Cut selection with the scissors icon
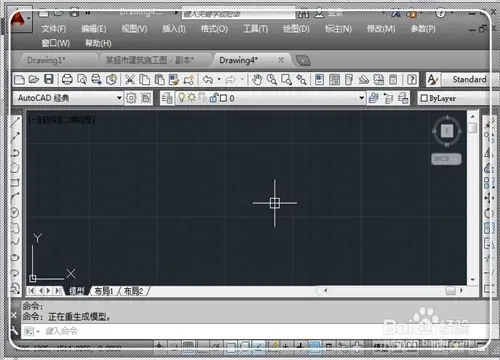This screenshot has height=360, width=500. coord(130,80)
